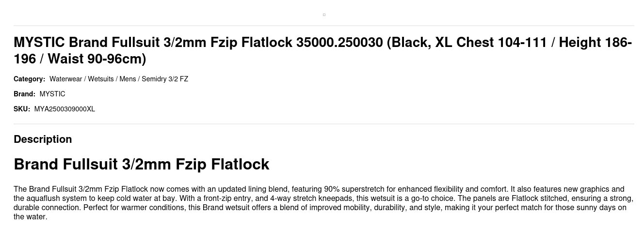Open 'Wetsuits' in the category path
The width and height of the screenshot is (644, 245).
101,79
